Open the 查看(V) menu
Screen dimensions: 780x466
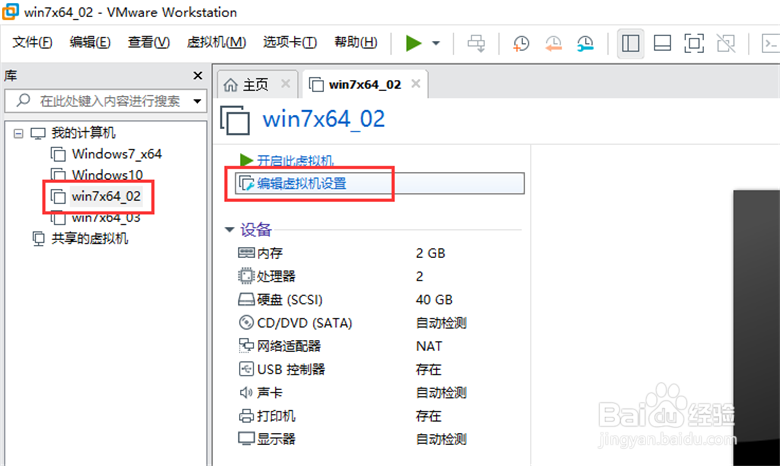(x=149, y=42)
